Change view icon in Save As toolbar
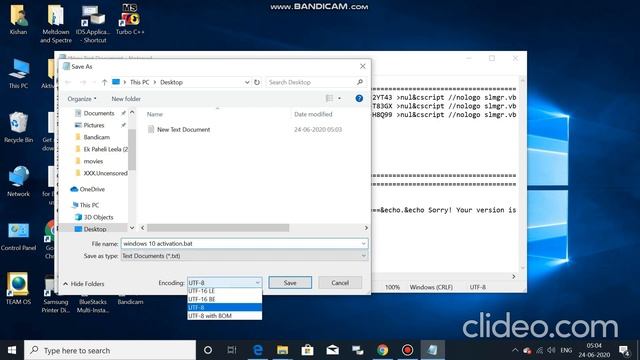The width and height of the screenshot is (640, 360). tap(329, 98)
